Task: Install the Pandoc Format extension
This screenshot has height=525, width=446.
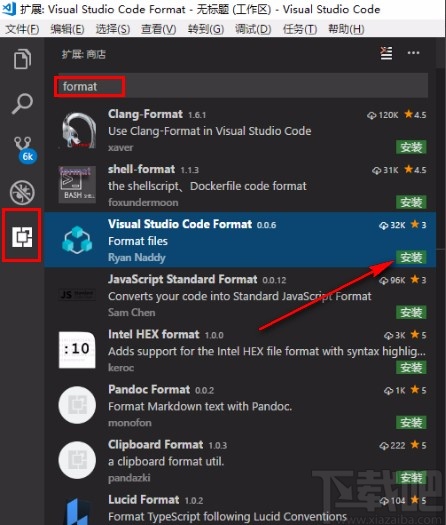Action: pyautogui.click(x=411, y=422)
